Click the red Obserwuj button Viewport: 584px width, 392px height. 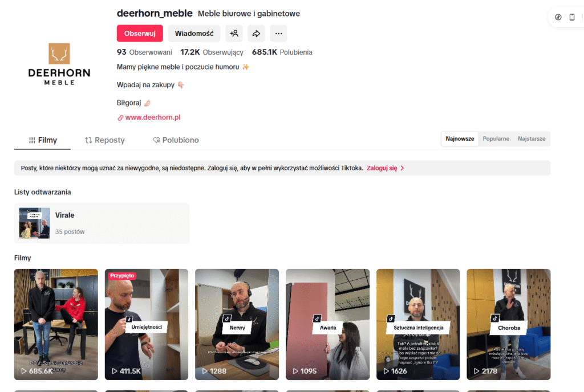140,34
